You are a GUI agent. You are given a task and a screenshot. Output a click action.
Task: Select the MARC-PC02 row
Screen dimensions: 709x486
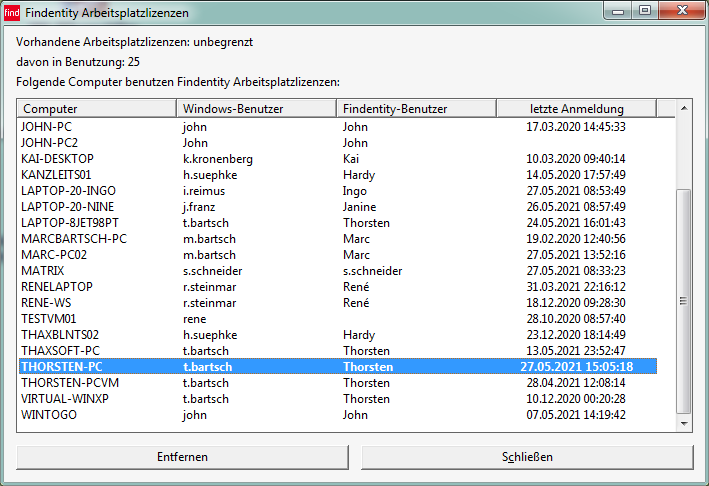point(338,255)
